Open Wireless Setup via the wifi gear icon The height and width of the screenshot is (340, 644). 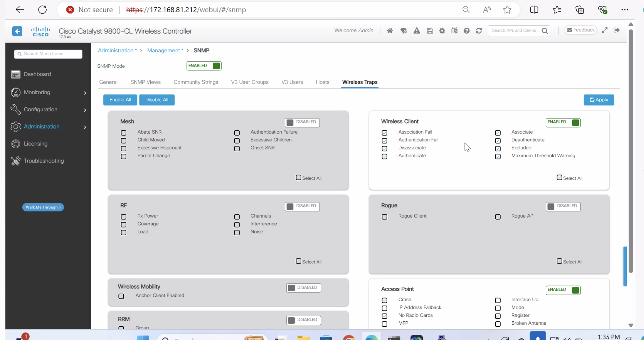point(403,31)
